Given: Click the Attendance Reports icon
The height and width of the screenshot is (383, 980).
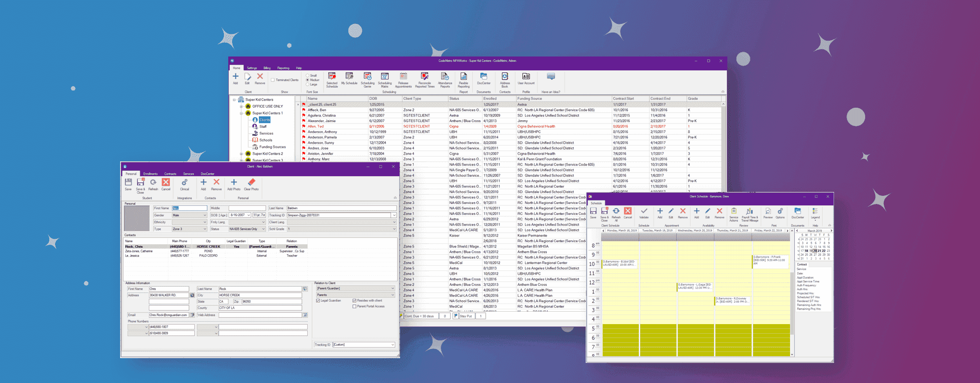Looking at the screenshot, I should point(445,78).
